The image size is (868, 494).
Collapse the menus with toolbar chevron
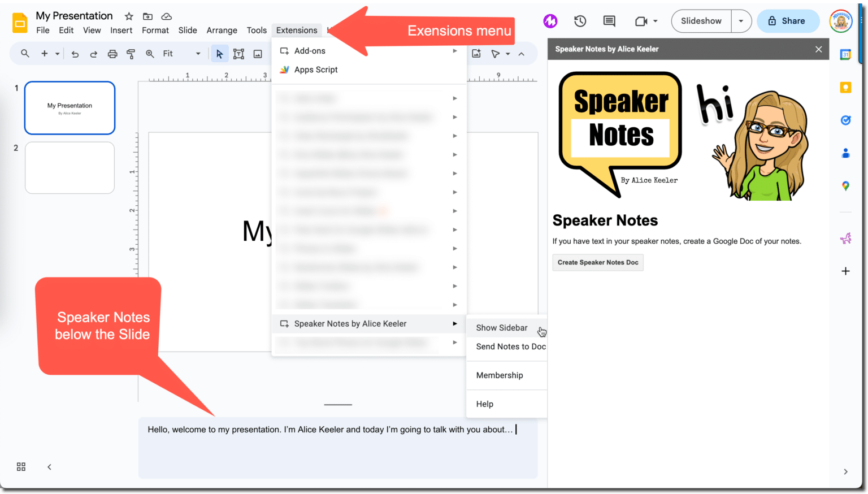[x=522, y=54]
